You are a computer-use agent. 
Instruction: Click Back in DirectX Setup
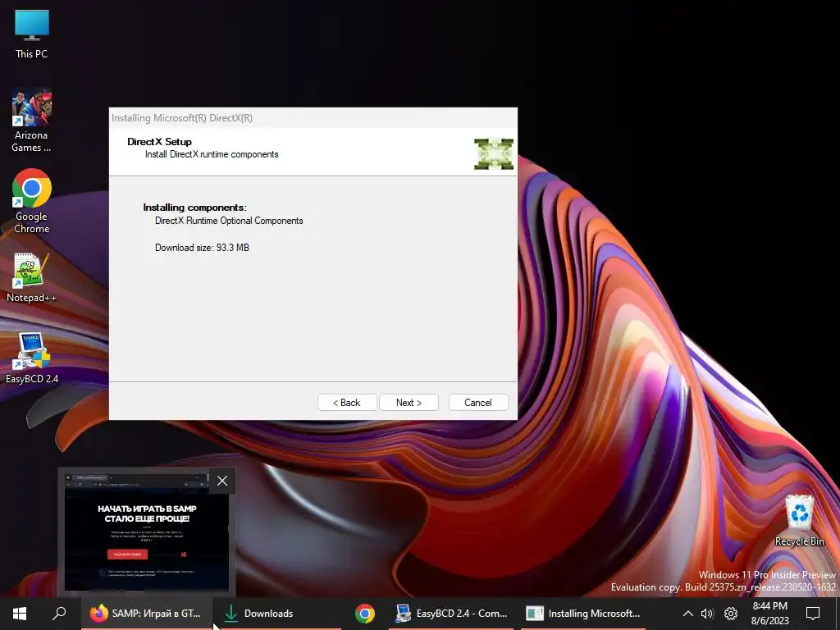pos(347,403)
